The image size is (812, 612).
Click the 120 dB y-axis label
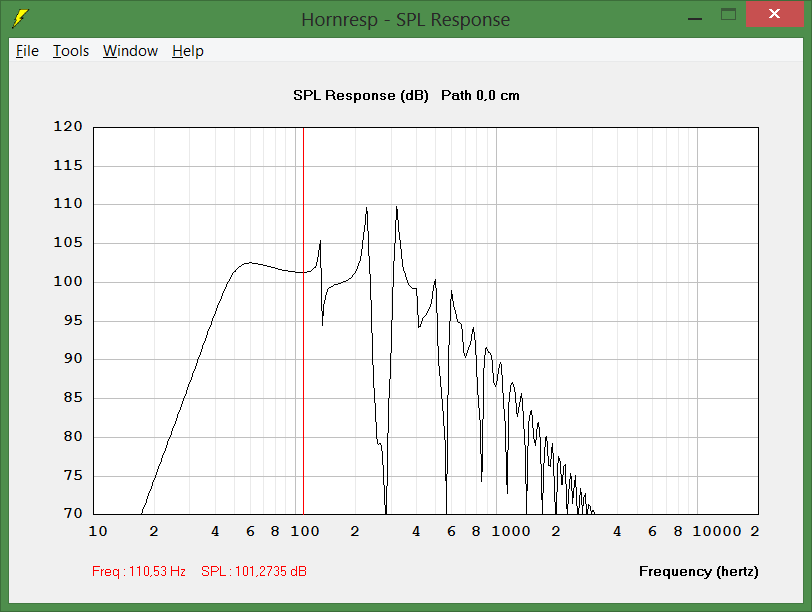[x=68, y=126]
